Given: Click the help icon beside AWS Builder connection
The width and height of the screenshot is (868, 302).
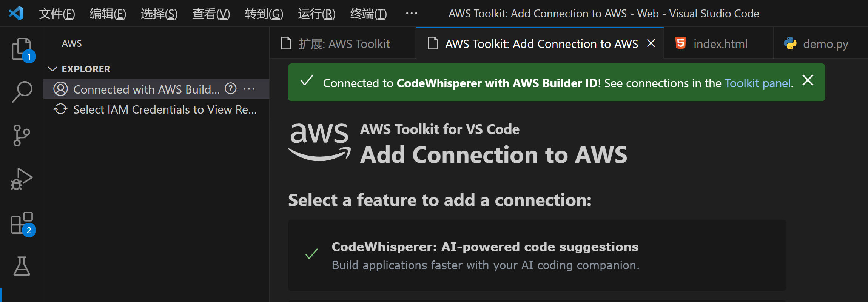Looking at the screenshot, I should 230,89.
